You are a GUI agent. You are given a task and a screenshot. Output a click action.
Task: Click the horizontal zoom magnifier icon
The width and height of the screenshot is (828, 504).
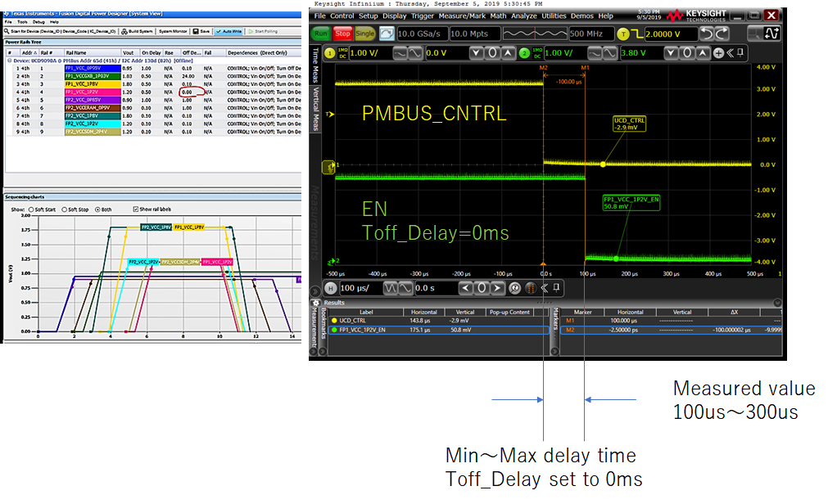pos(515,288)
